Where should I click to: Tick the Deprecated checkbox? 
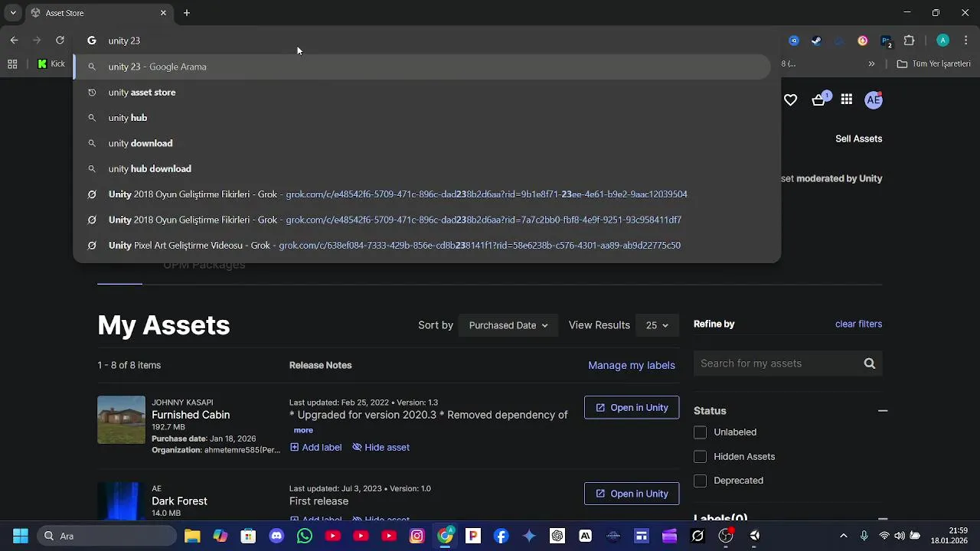[700, 481]
